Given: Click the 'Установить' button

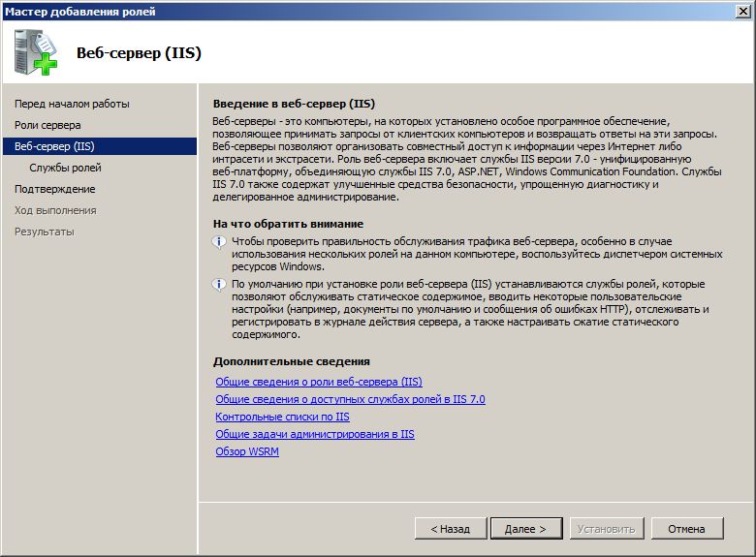Looking at the screenshot, I should pyautogui.click(x=607, y=529).
